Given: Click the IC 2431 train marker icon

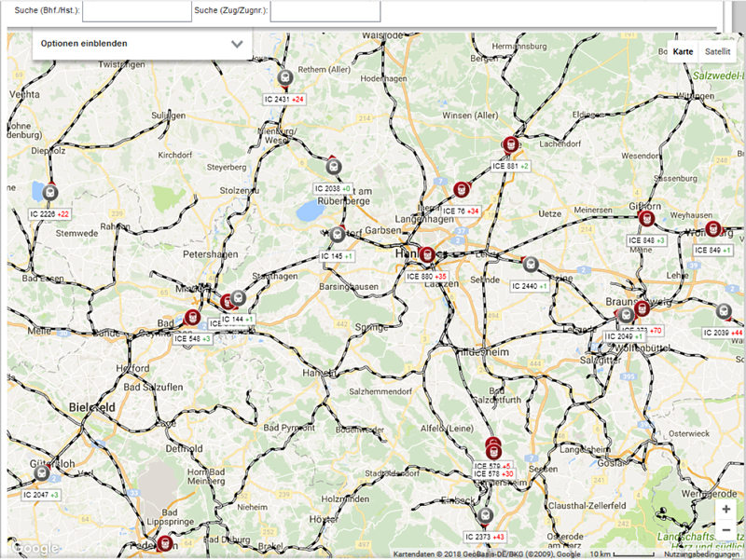Looking at the screenshot, I should pos(285,78).
